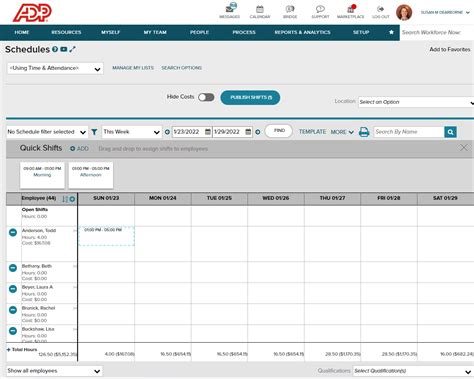Viewport: 474px width, 379px height.
Task: Click the minus circle next to Anderson, Todd
Action: point(13,232)
